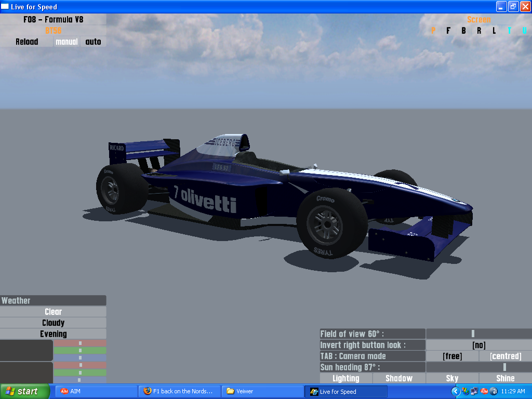The image size is (532, 399).
Task: Set camera mode to [centred]
Action: tap(506, 356)
